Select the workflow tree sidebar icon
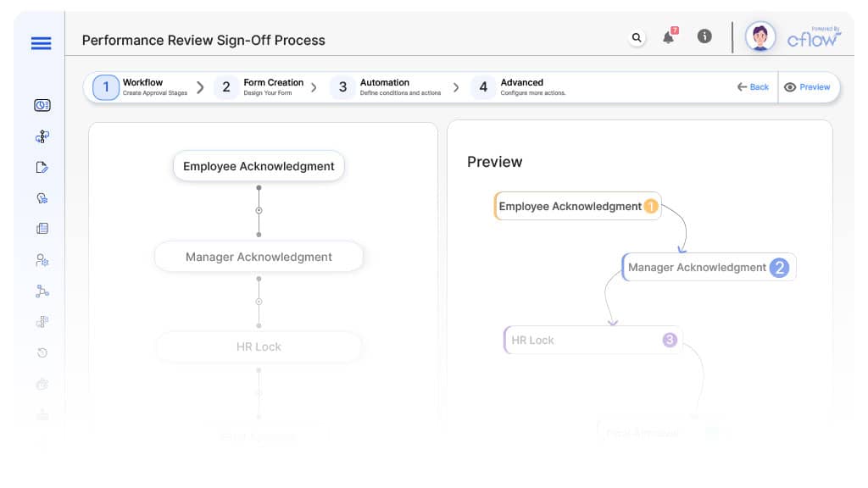The height and width of the screenshot is (488, 868). tap(42, 136)
